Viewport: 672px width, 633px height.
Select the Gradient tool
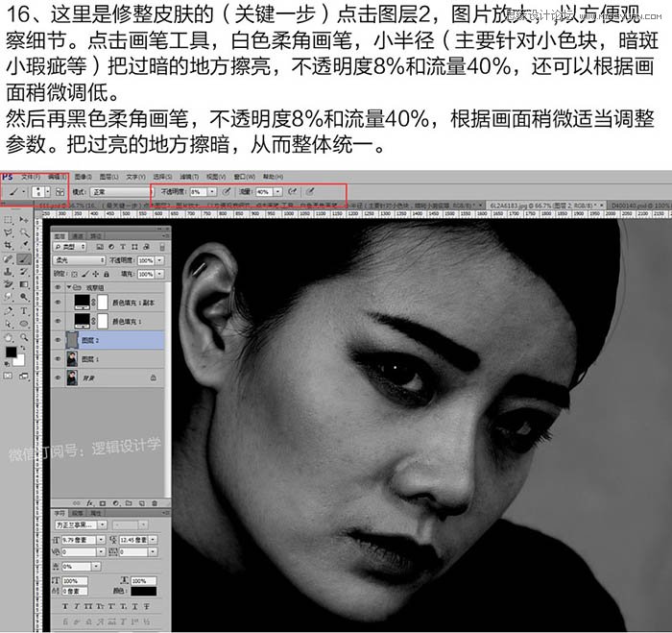click(x=24, y=284)
